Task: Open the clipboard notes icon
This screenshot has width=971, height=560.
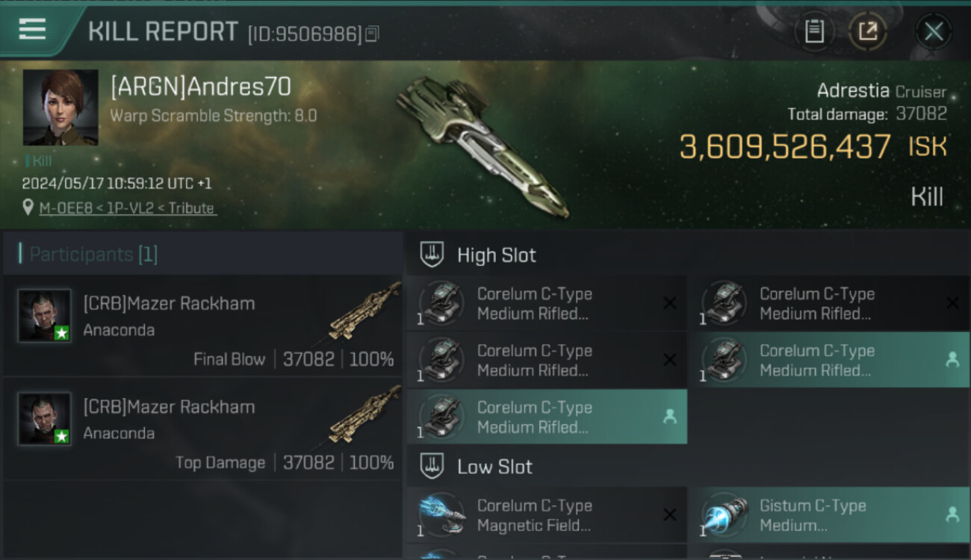Action: pos(814,32)
